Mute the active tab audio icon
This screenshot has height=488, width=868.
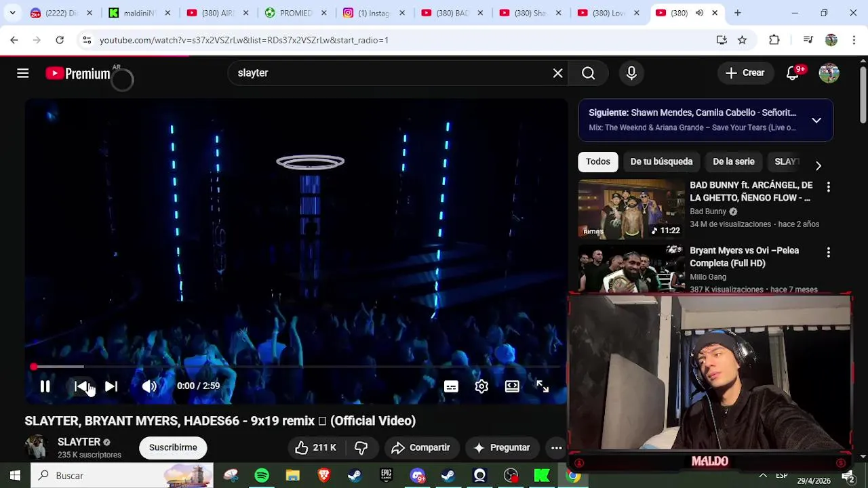click(699, 13)
